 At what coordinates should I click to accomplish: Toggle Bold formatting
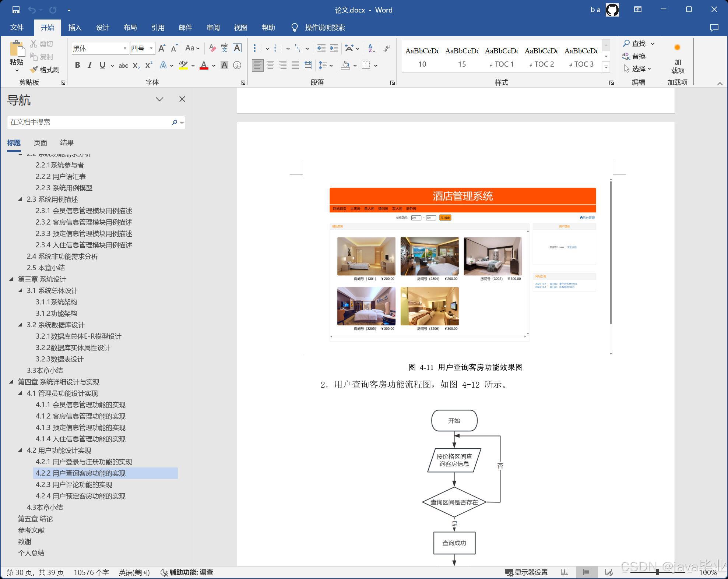(x=77, y=66)
